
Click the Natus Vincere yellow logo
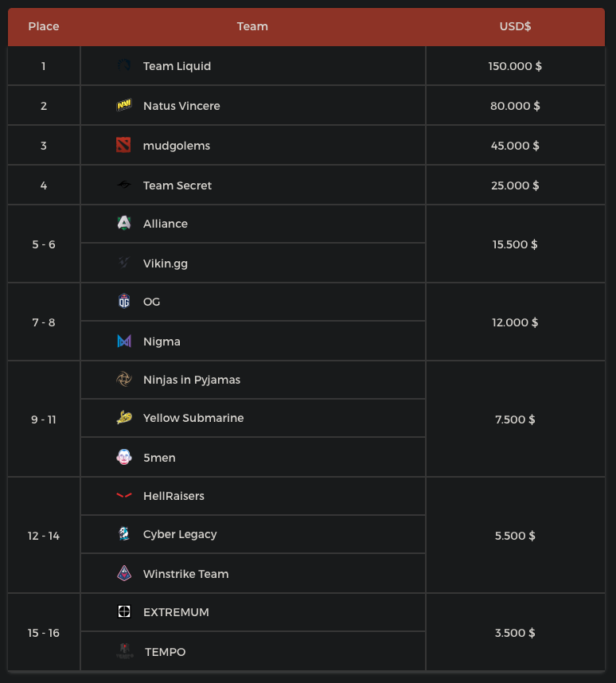tap(123, 106)
